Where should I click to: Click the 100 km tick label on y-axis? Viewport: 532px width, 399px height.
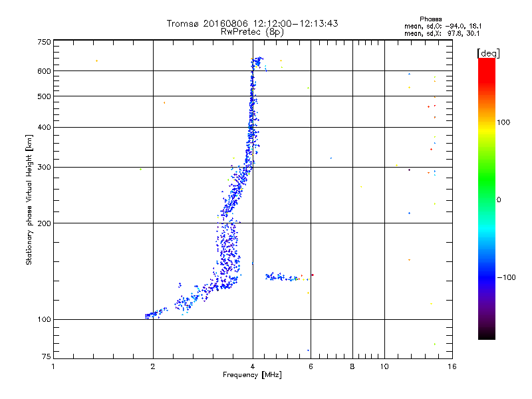(x=44, y=319)
